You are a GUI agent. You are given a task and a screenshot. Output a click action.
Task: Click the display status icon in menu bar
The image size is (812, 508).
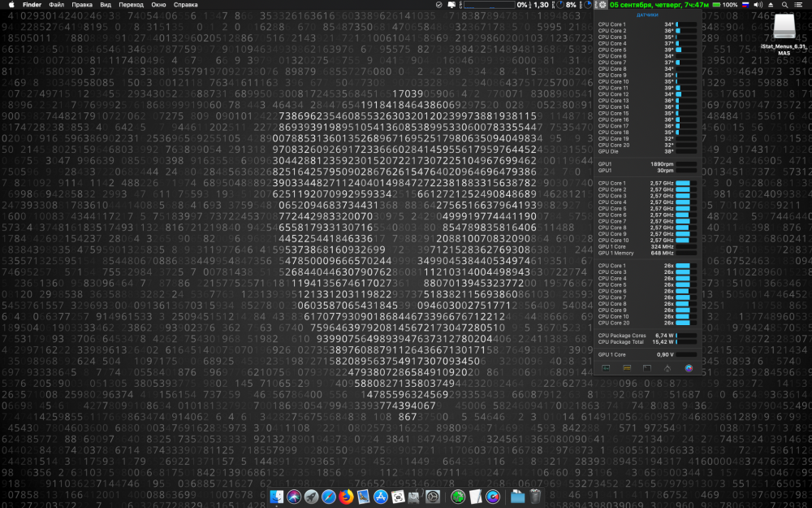452,5
